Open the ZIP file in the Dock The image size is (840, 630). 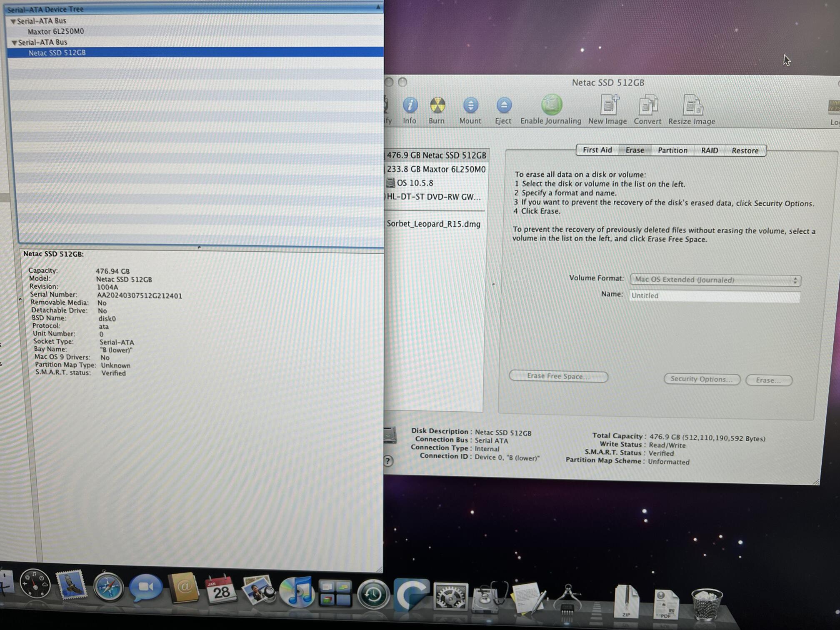[626, 602]
